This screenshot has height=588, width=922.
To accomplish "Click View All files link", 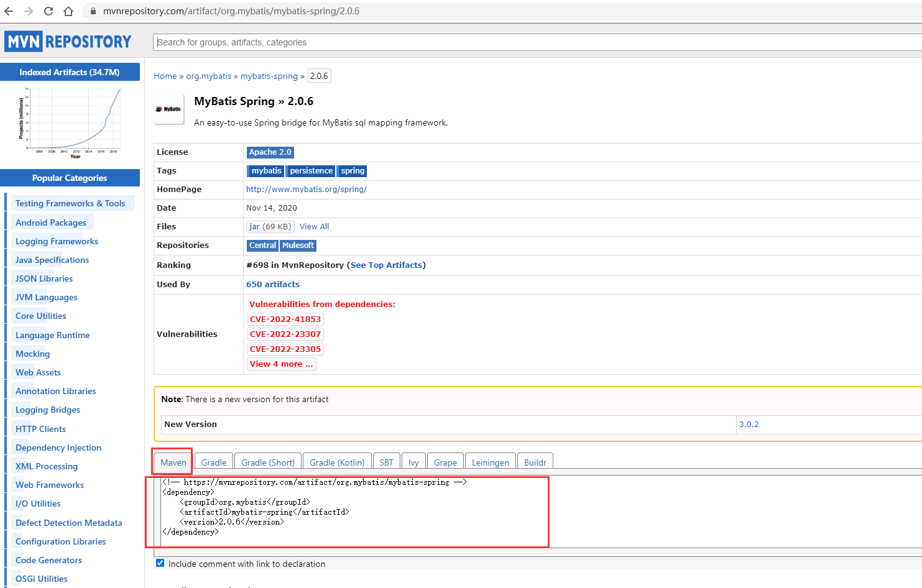I will (x=315, y=227).
